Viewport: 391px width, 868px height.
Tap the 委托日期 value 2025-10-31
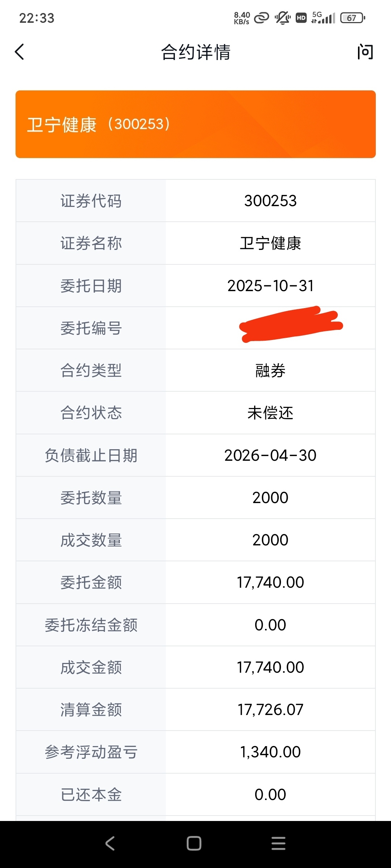270,286
